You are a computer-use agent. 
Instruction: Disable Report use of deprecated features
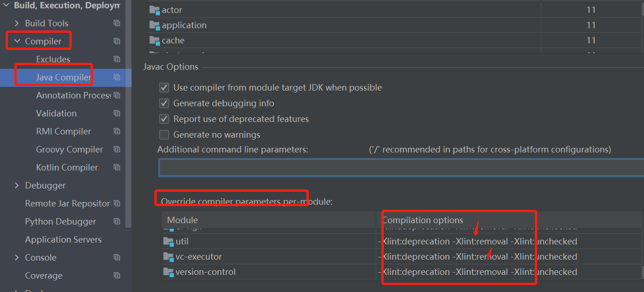(x=164, y=119)
